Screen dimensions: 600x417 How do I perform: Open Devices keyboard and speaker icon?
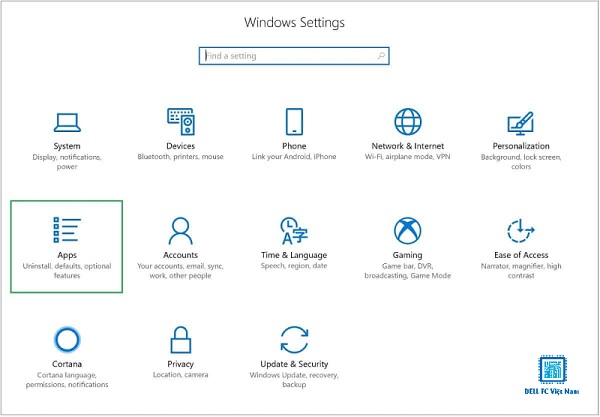pos(181,122)
